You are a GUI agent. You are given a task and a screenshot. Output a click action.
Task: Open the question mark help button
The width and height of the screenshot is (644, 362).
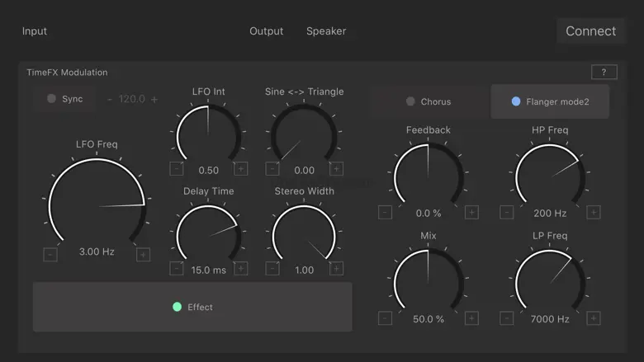pos(604,73)
